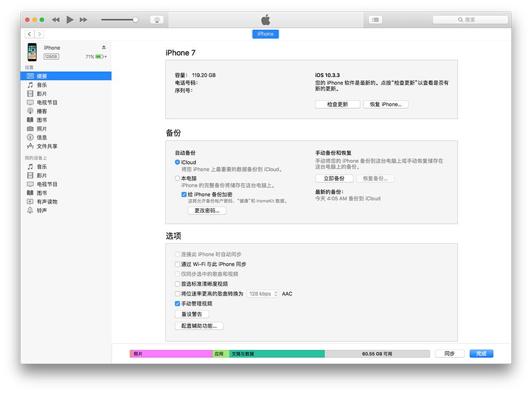
Task: Select the iPhone tab at top center
Action: (x=265, y=34)
